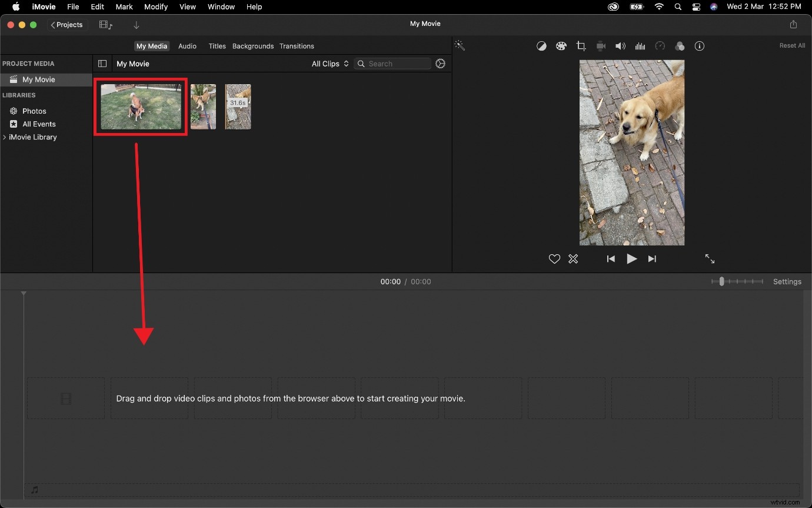Viewport: 812px width, 508px height.
Task: Open the Color Correction palette icon
Action: tap(561, 46)
